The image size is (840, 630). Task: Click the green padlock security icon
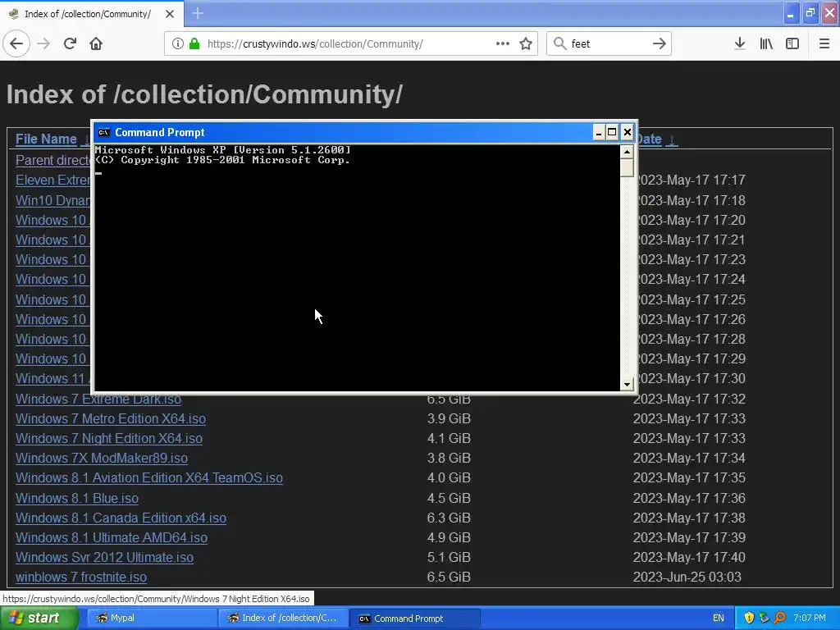pyautogui.click(x=194, y=43)
